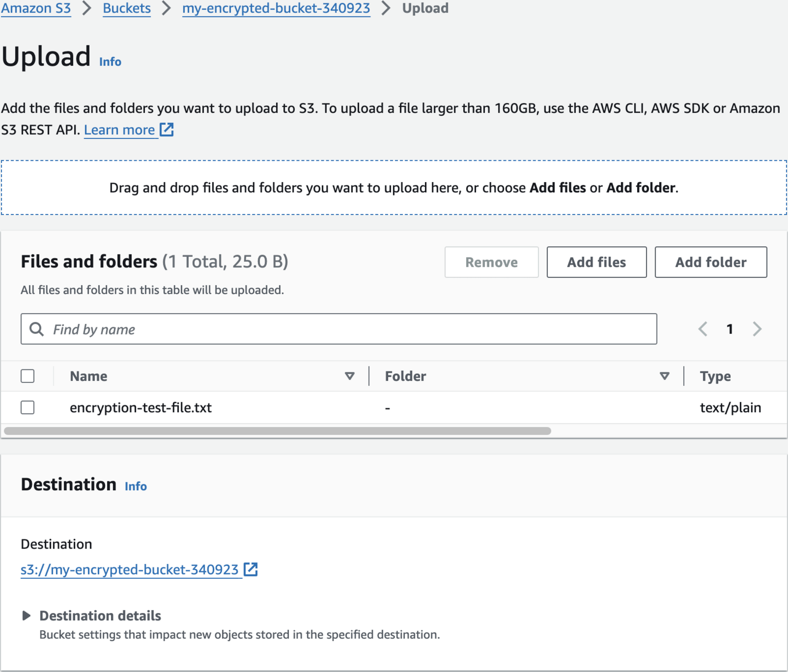The width and height of the screenshot is (788, 672).
Task: Click the Info link beside Destination heading
Action: (135, 486)
